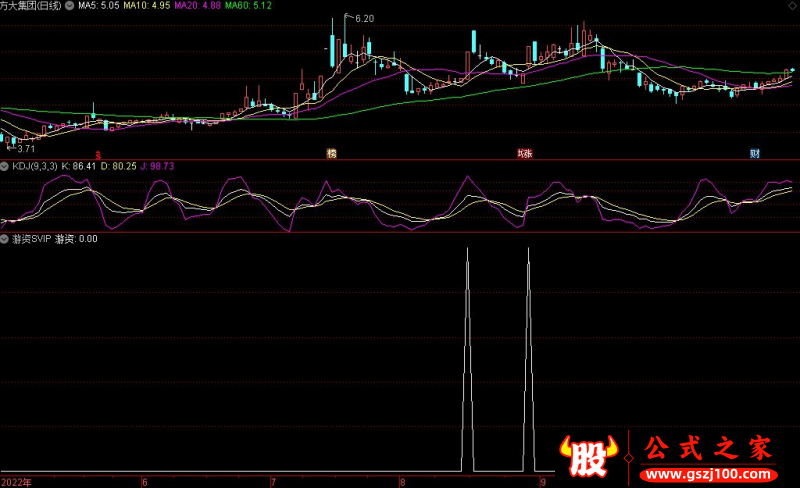Expand the main chart indicator dropdown arrow
The image size is (800, 488).
[69, 6]
